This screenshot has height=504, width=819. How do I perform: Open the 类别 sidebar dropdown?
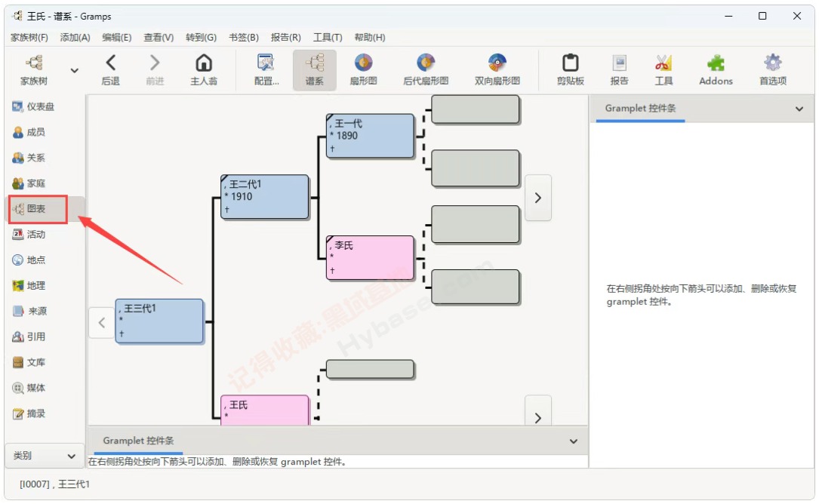click(45, 456)
